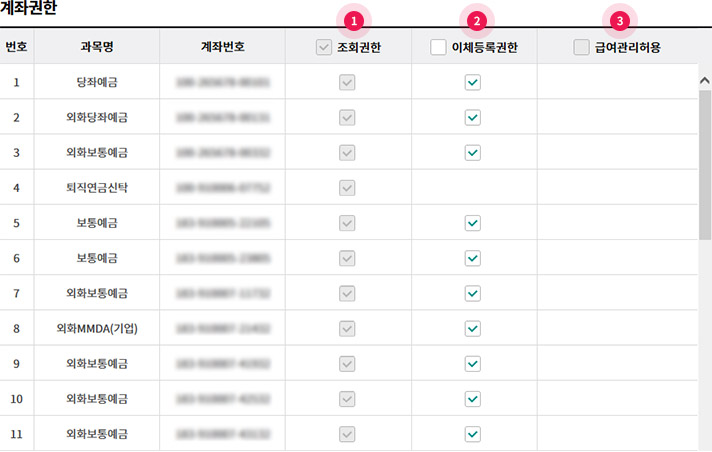Click the pink number 3 badge
Screen dimensions: 712x452
click(623, 20)
